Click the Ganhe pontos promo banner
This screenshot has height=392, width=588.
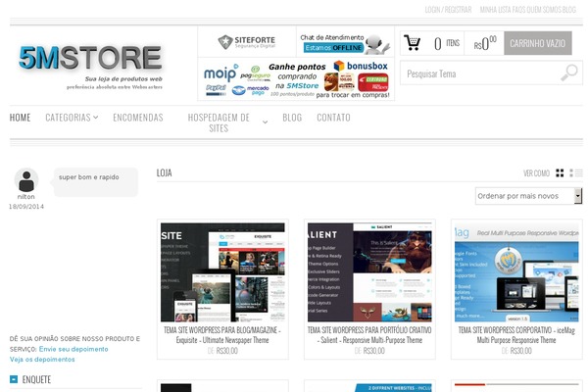(x=330, y=80)
